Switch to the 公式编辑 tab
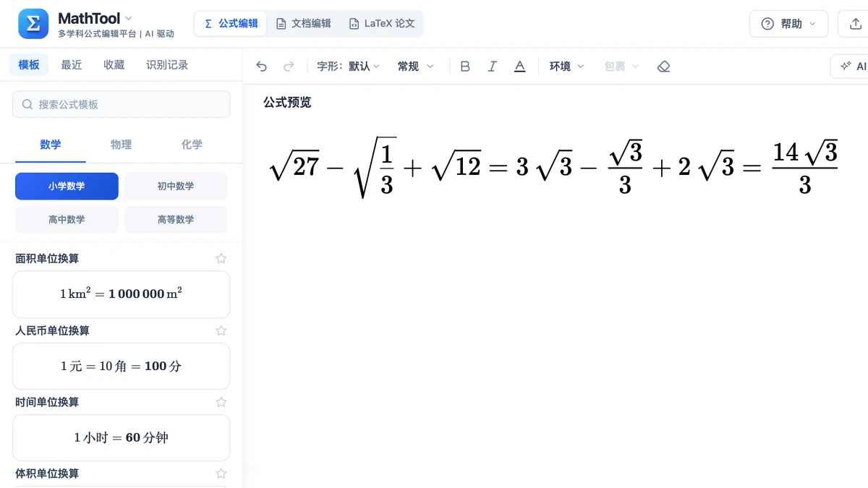 point(231,24)
